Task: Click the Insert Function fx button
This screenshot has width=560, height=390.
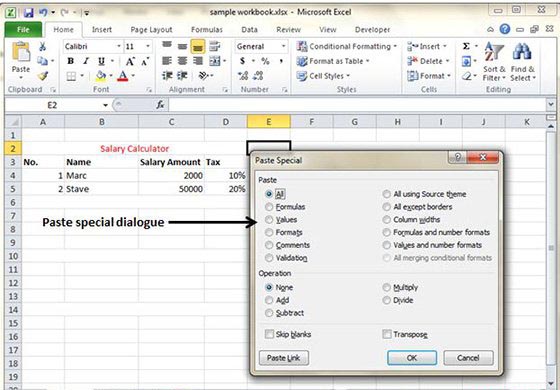Action: coord(160,105)
